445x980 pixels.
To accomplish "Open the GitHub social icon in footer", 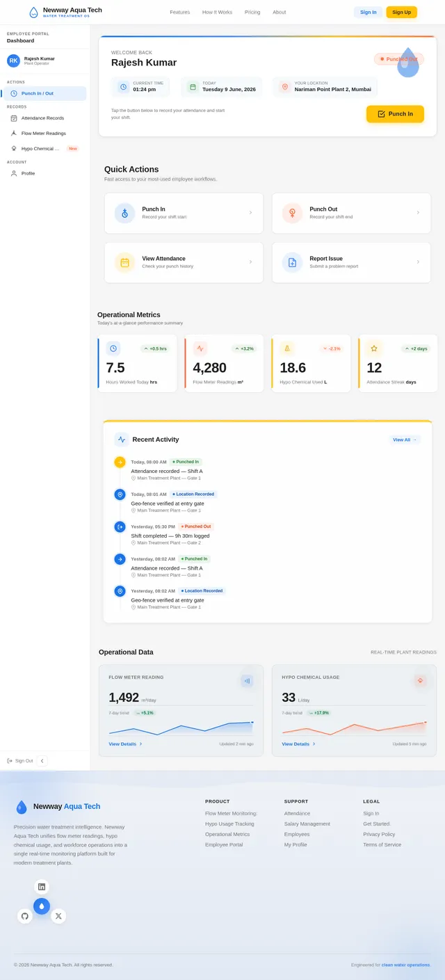I will point(25,916).
